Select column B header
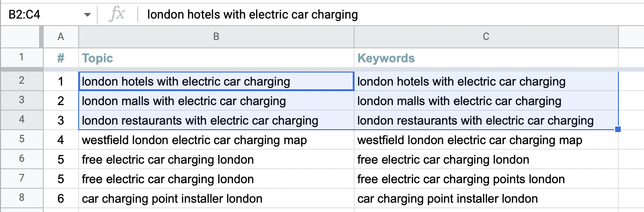 (x=216, y=37)
